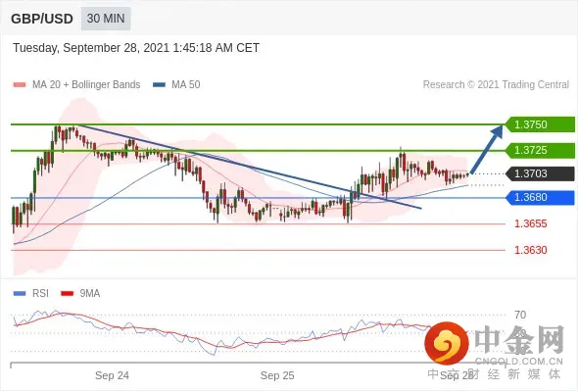Click the blue 1.3680 pivot label
578x392 pixels.
tap(540, 197)
